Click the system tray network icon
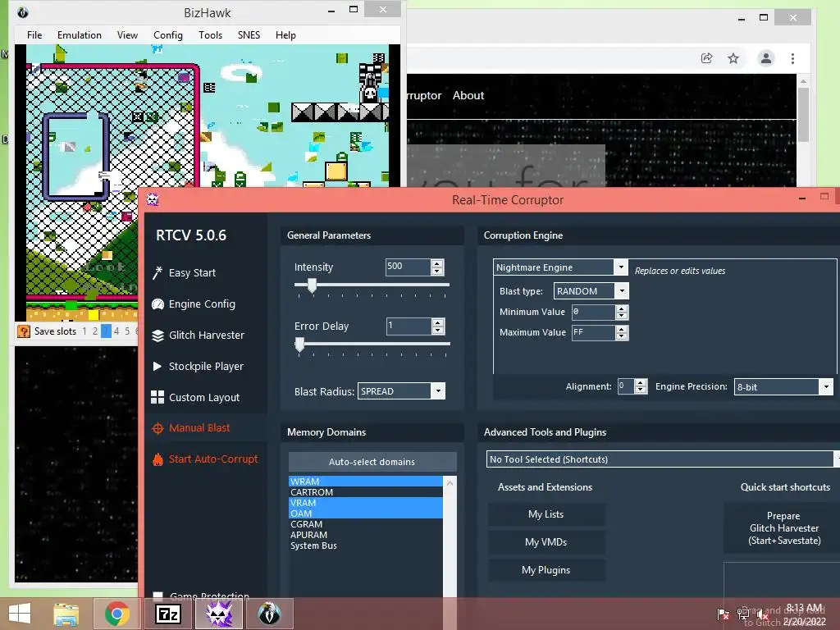840x630 pixels. pyautogui.click(x=743, y=614)
